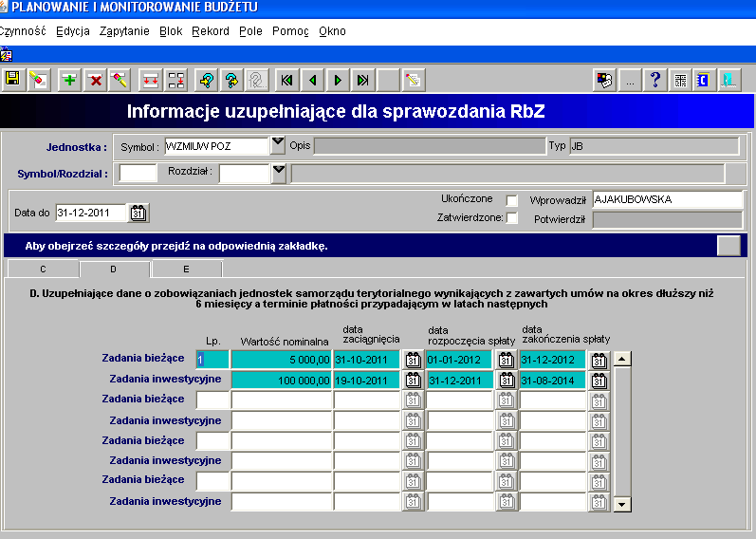Open calendar for data zaciągnięcia 31-10-2011
Viewport: 756px width, 539px height.
click(413, 360)
